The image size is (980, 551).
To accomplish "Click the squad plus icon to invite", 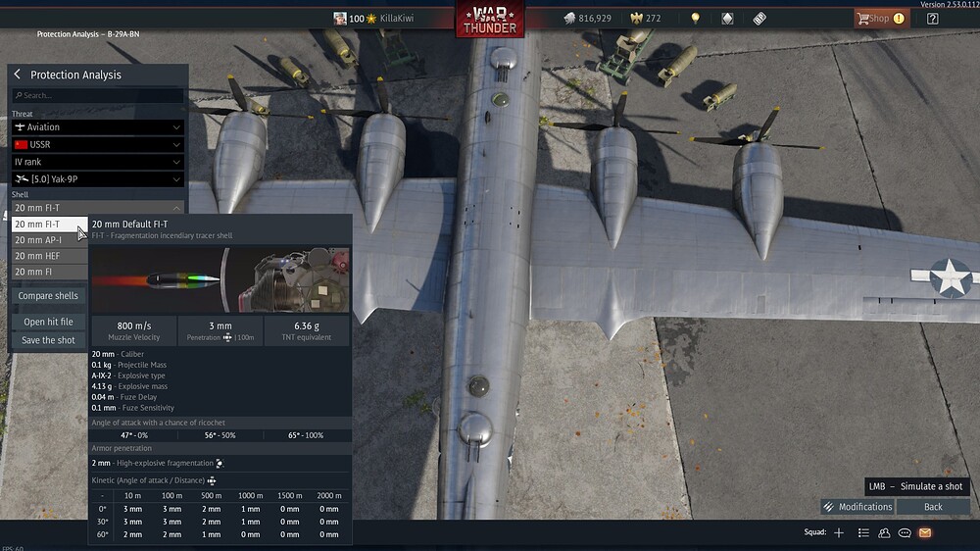I will [839, 533].
